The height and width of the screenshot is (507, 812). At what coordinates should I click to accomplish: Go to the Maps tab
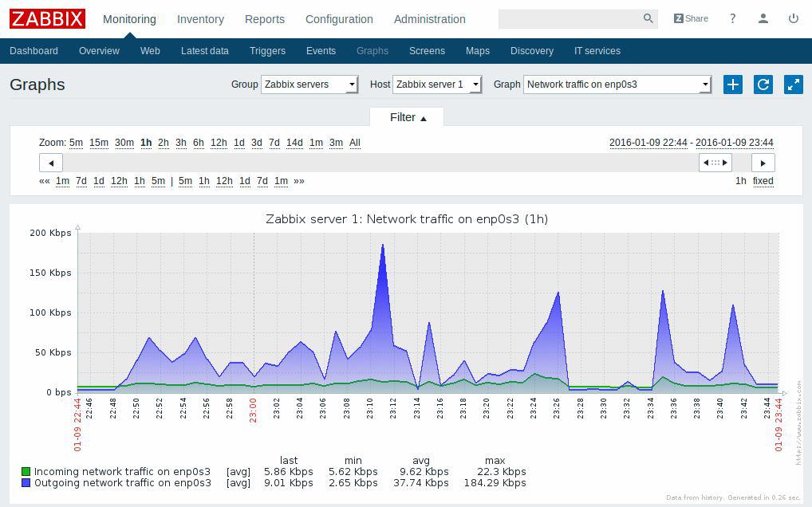coord(478,51)
